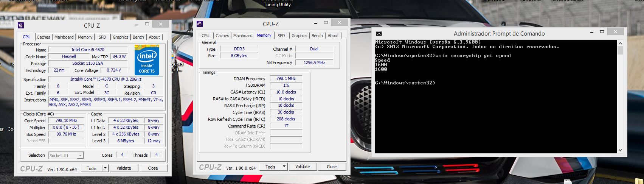Click the 6 MBytes Level 3 cache value
This screenshot has width=644, height=184.
click(126, 141)
